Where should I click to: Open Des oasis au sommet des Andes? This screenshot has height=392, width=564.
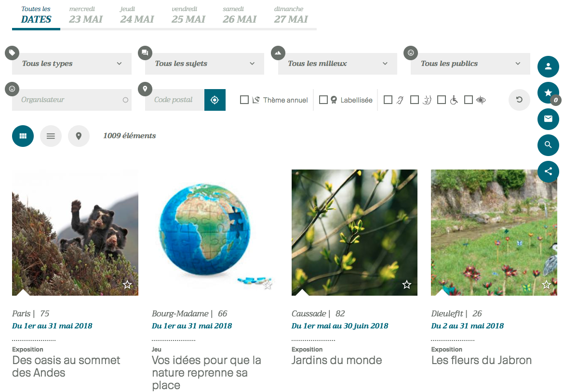point(66,366)
